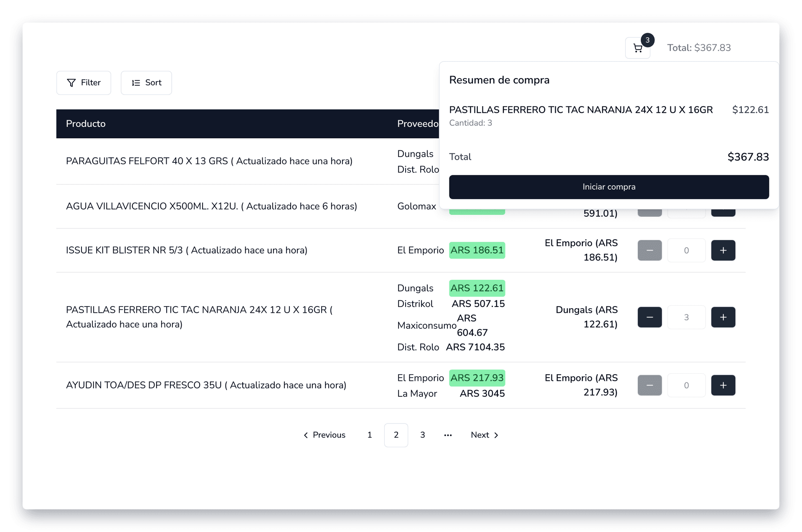Click Maxiconsumo supplier name
The width and height of the screenshot is (802, 532).
tap(427, 326)
